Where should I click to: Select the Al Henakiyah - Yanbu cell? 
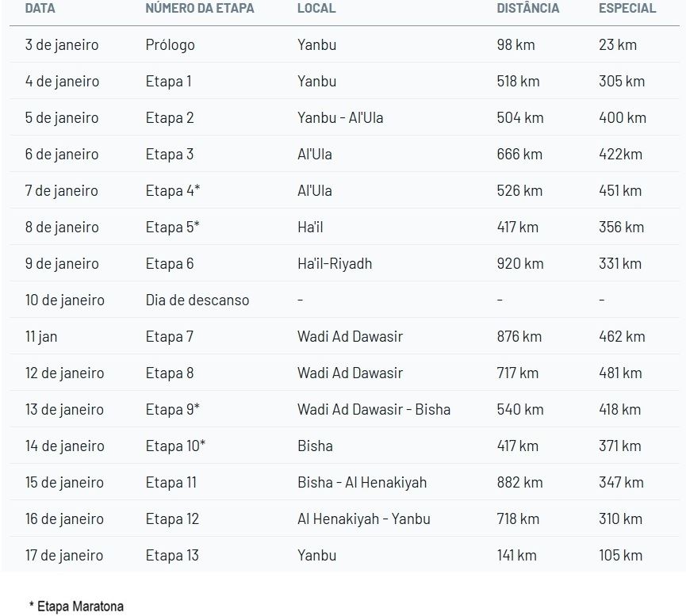363,519
